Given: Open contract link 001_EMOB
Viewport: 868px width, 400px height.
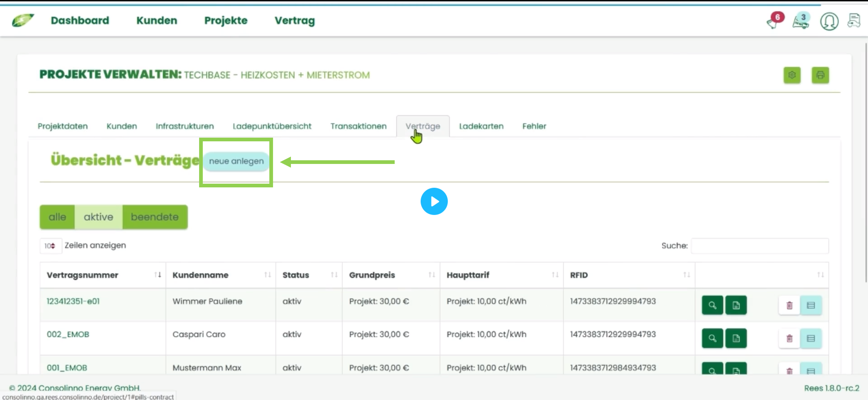Looking at the screenshot, I should (x=67, y=367).
